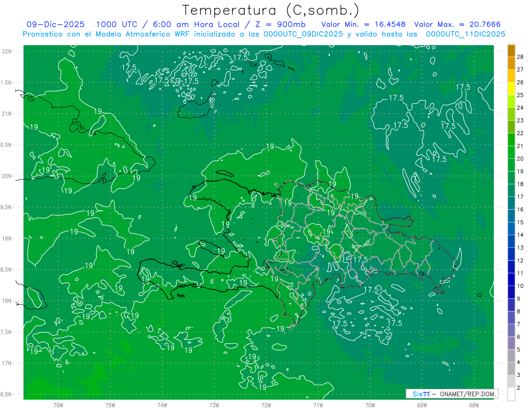Screen dimensions: 532x411
Task: Select the initialization stamp "0000UTC_09DIC2025"
Action: [303, 34]
